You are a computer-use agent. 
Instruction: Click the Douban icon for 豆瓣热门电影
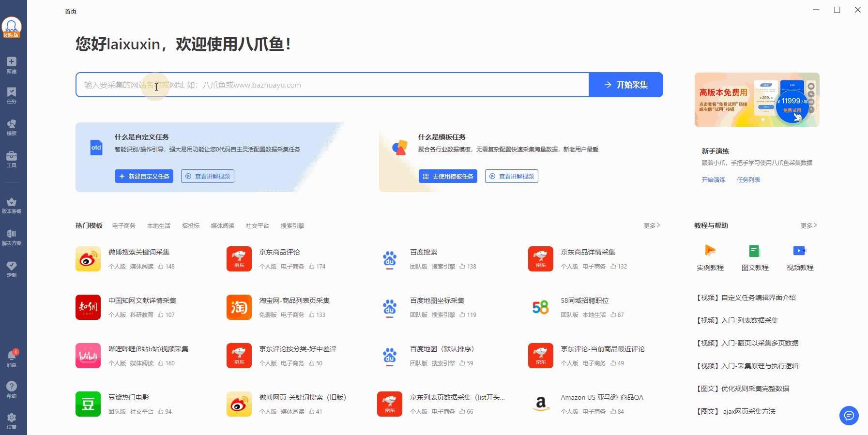[x=88, y=404]
